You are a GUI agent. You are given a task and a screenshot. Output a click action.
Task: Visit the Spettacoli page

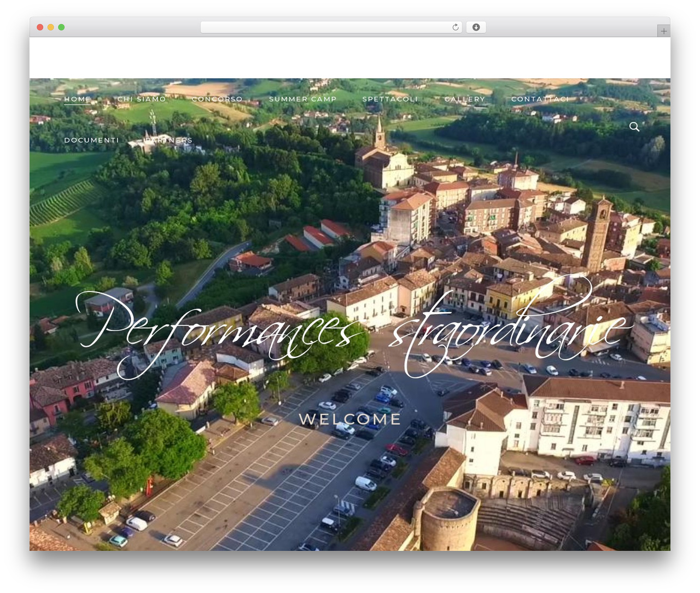[x=390, y=99]
